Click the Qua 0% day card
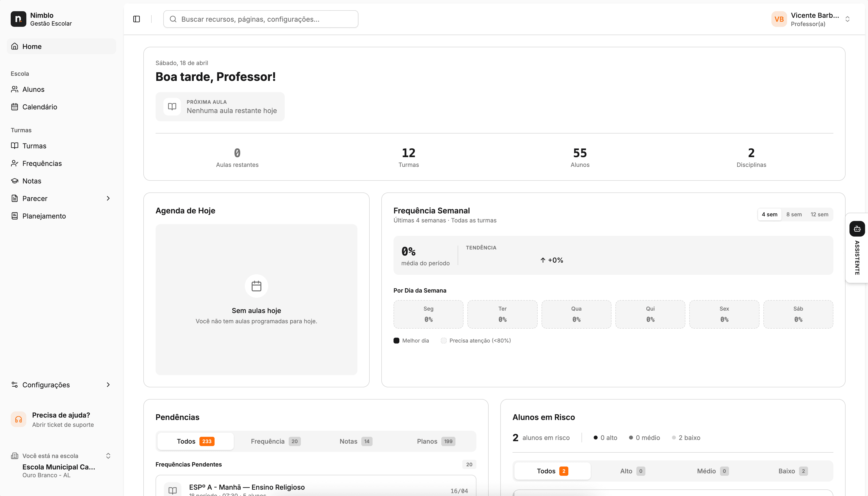This screenshot has width=868, height=496. tap(576, 315)
